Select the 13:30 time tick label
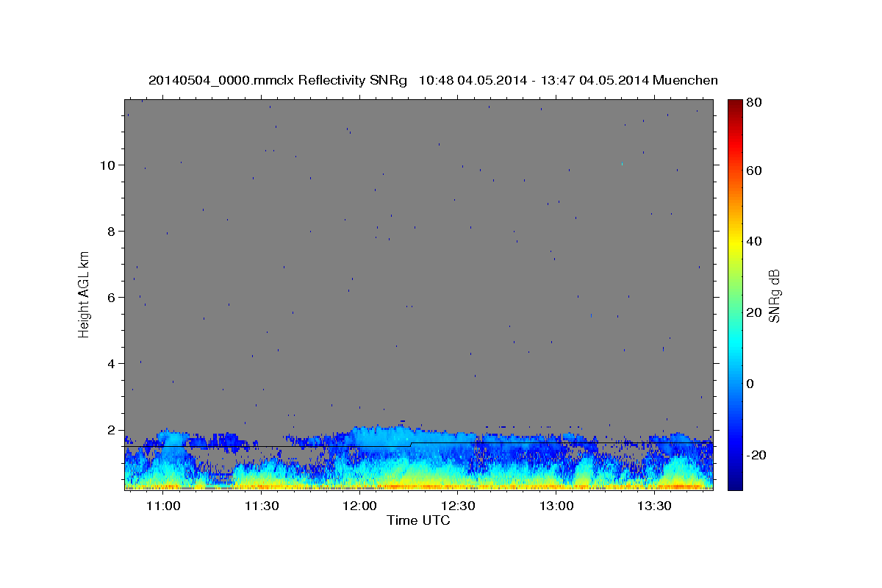 (654, 506)
